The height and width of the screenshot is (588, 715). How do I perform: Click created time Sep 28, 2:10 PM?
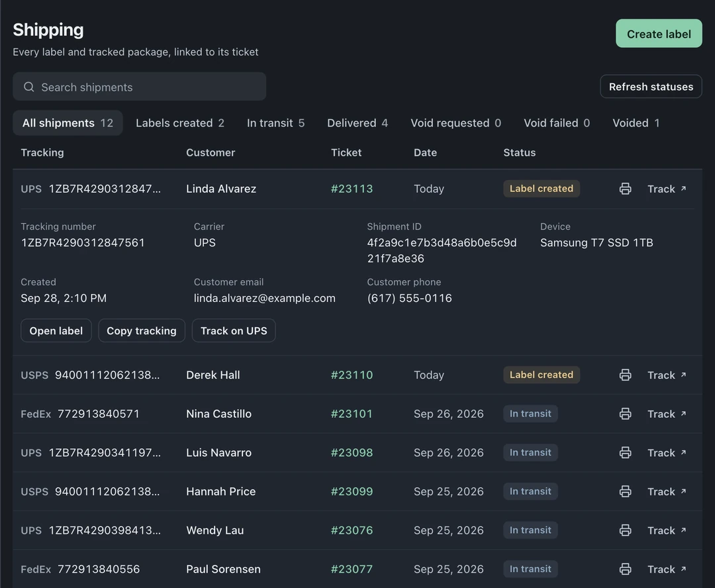pyautogui.click(x=64, y=299)
